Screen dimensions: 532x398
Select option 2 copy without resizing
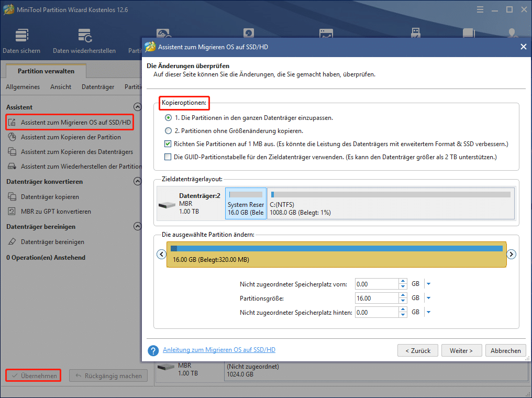click(x=168, y=130)
